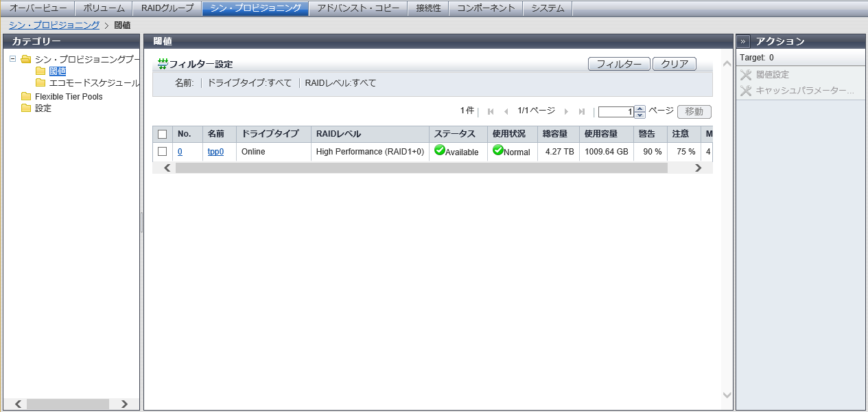Jump to last page icon
Screen dimensions: 868x412
582,111
